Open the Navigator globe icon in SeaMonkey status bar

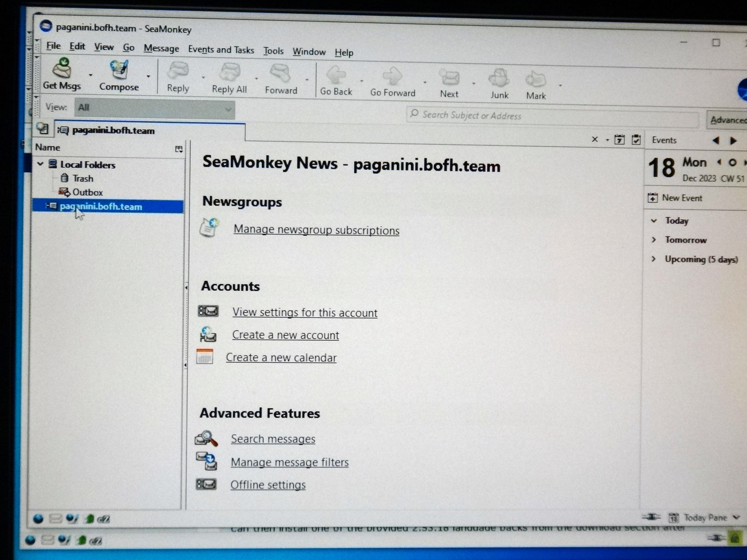pos(38,518)
